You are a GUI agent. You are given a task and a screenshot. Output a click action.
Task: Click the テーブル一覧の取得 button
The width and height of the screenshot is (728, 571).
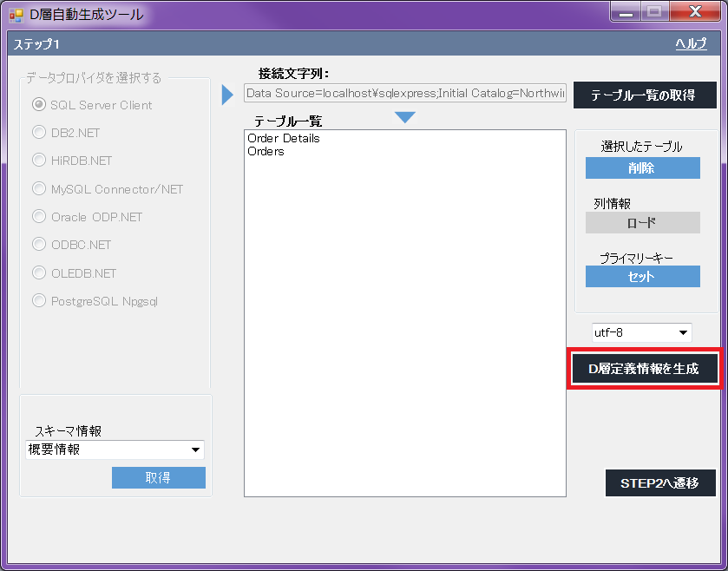click(x=645, y=95)
